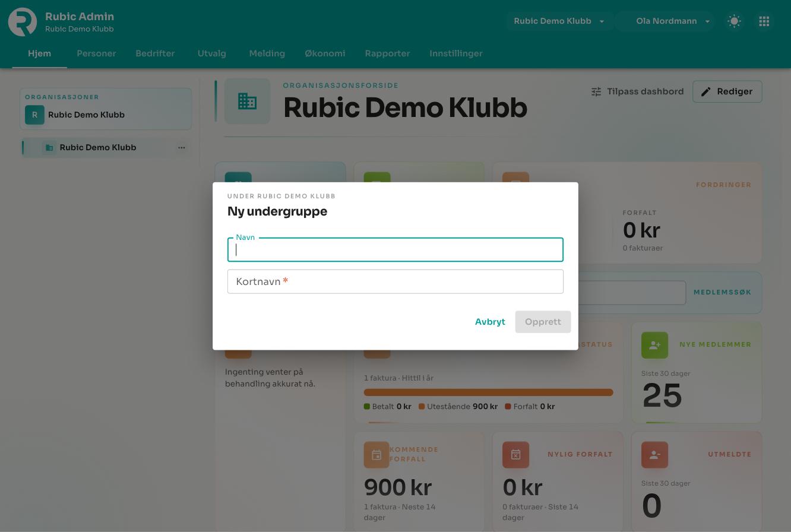Open the Ola Nordmann user dropdown
The width and height of the screenshot is (791, 532).
[666, 21]
